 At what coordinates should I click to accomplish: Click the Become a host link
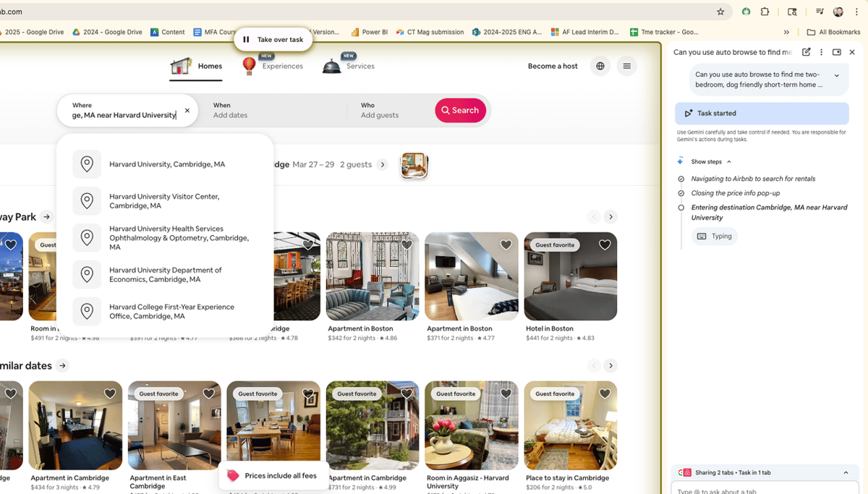(553, 65)
